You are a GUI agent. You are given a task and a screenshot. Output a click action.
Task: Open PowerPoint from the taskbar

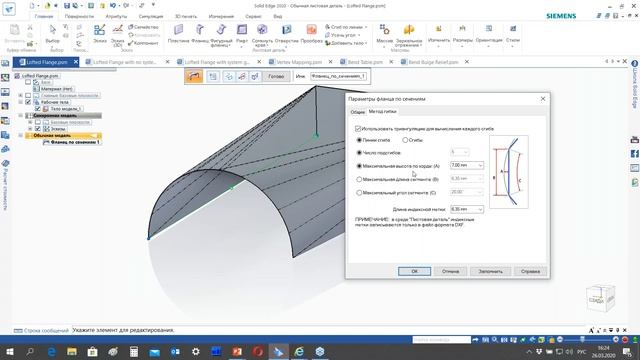pos(237,351)
